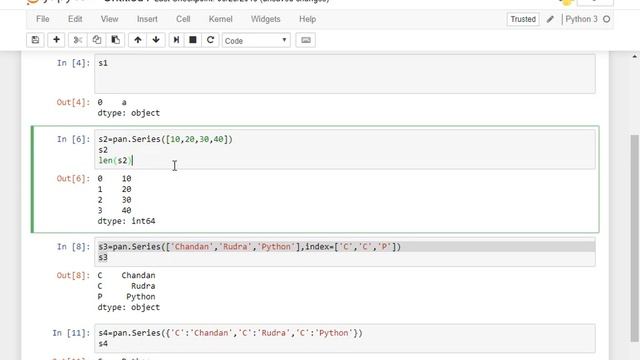
Task: Click the In [8] cell defining s3
Action: click(x=345, y=252)
